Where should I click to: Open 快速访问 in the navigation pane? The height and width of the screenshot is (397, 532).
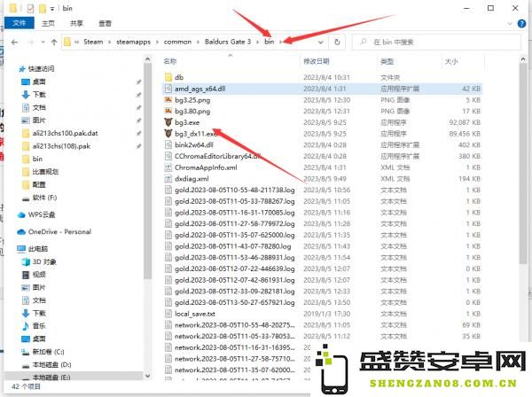(x=41, y=69)
